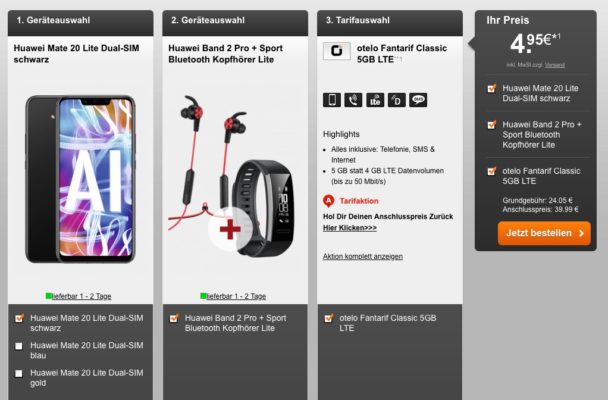Screen dimensions: 608x400
Task: Click the smartphone feature icon in tariff
Action: click(x=332, y=100)
